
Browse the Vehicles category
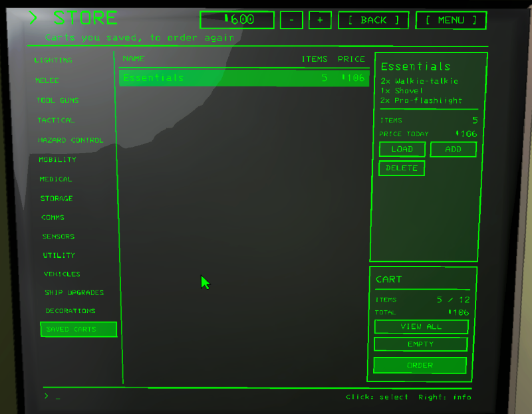coord(62,274)
